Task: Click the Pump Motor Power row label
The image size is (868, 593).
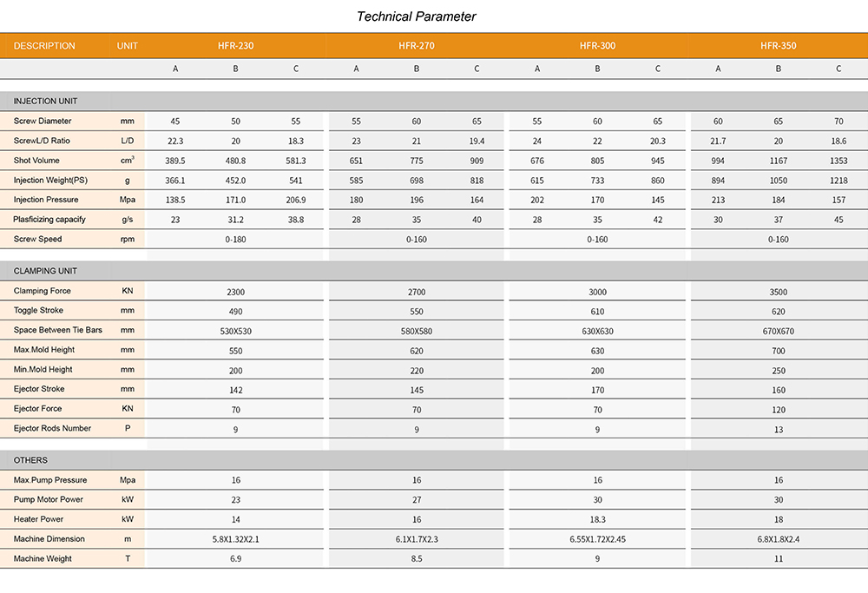Action: pyautogui.click(x=49, y=500)
